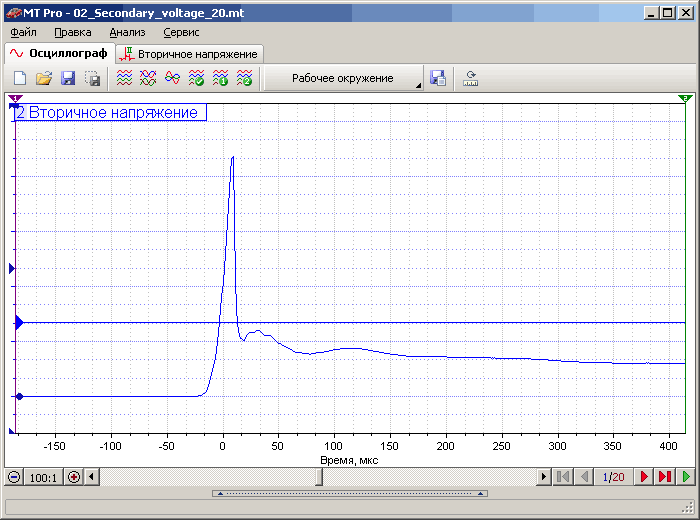Save the workspace environment icon

click(x=437, y=78)
